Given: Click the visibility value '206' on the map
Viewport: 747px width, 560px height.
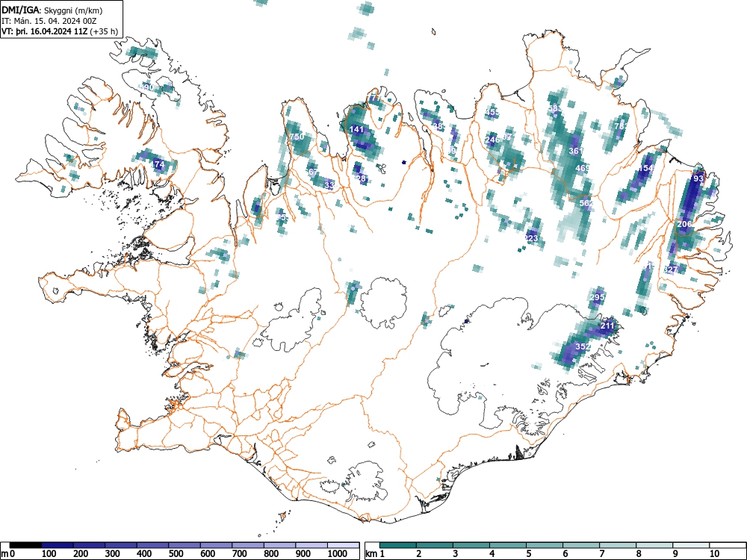Looking at the screenshot, I should pyautogui.click(x=684, y=224).
